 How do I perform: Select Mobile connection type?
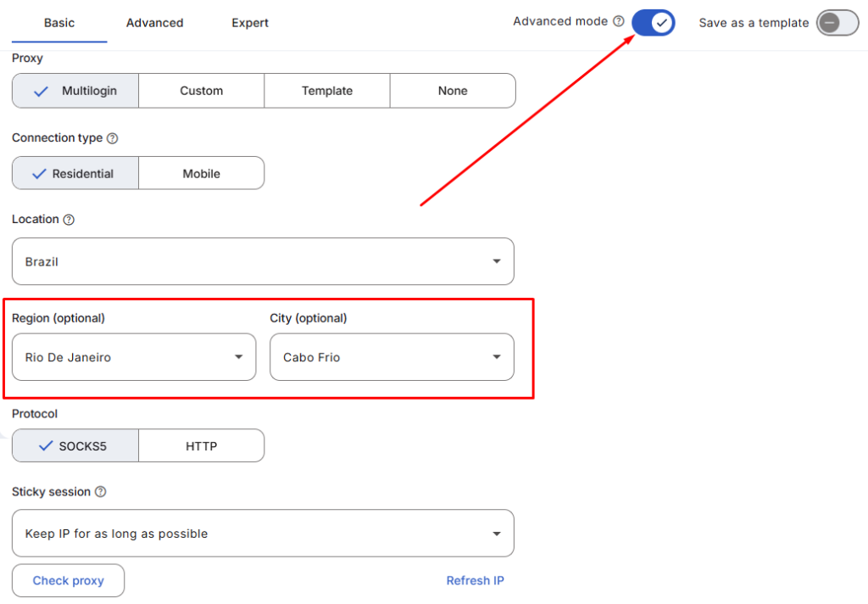pyautogui.click(x=201, y=173)
